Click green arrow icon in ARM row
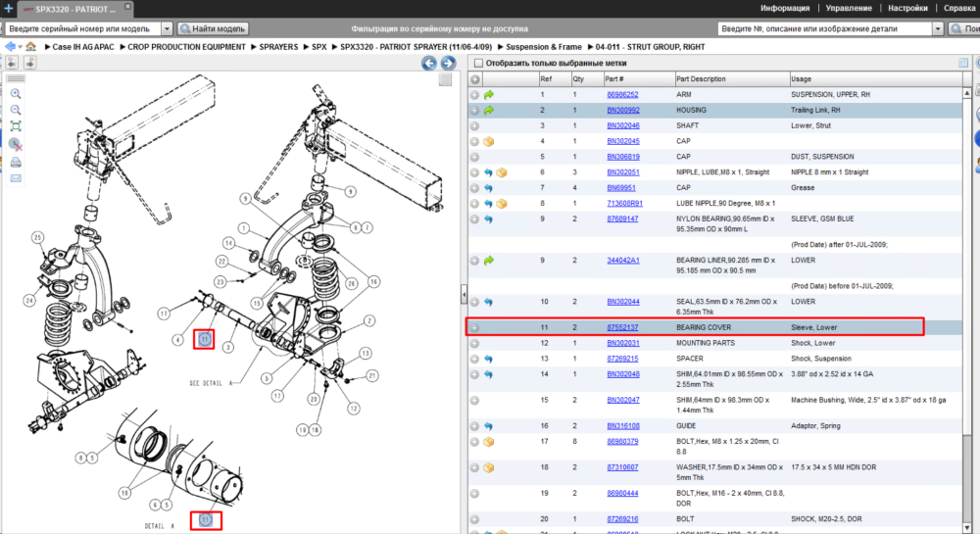 click(489, 95)
